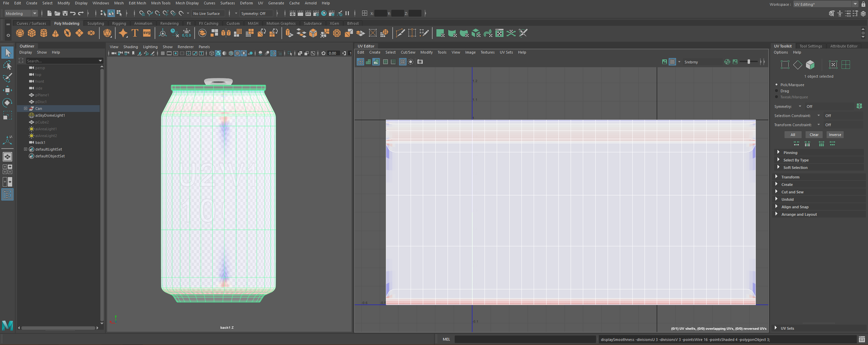This screenshot has width=868, height=345.
Task: Expand the Cut and Sew section
Action: point(776,192)
